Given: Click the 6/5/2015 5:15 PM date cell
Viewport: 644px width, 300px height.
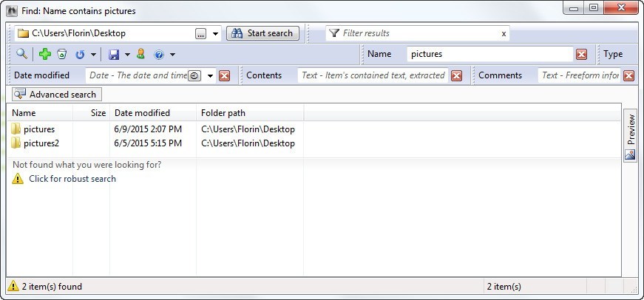Looking at the screenshot, I should pyautogui.click(x=148, y=143).
